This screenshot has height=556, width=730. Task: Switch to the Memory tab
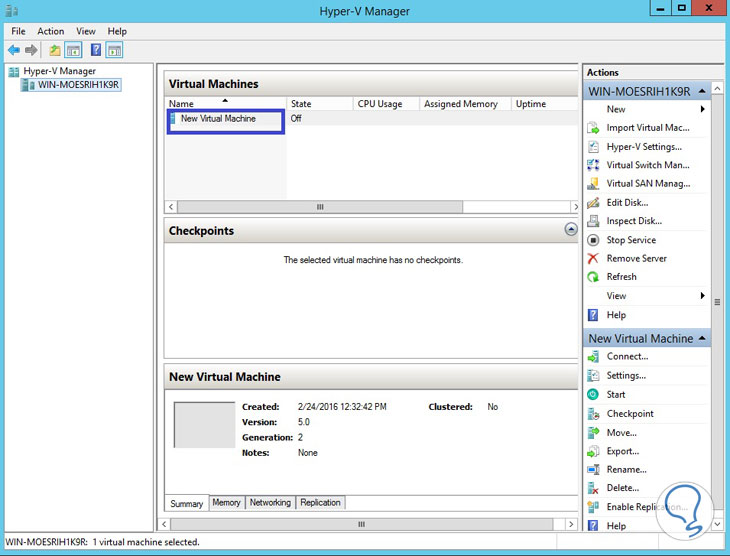226,502
